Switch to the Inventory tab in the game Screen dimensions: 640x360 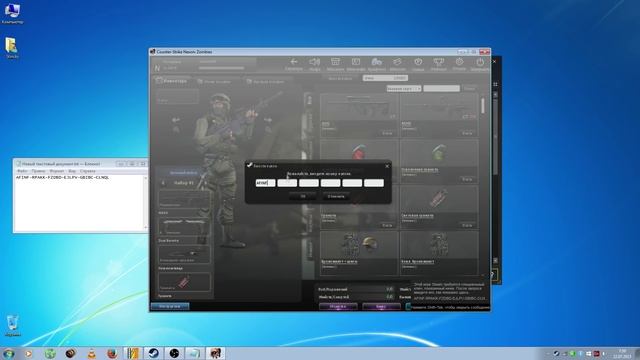172,81
